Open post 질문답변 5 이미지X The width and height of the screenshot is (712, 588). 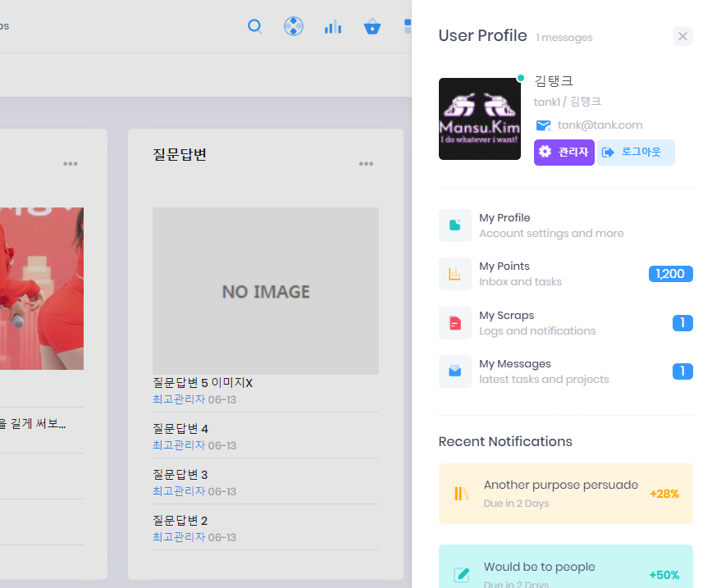(x=203, y=383)
